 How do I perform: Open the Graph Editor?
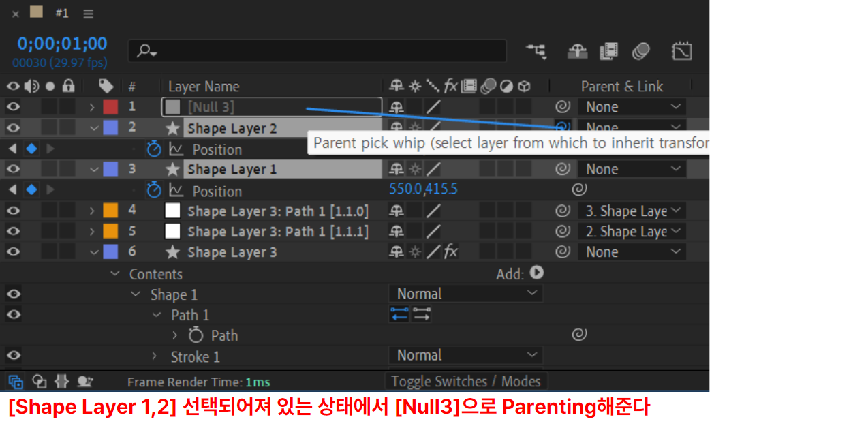point(682,50)
